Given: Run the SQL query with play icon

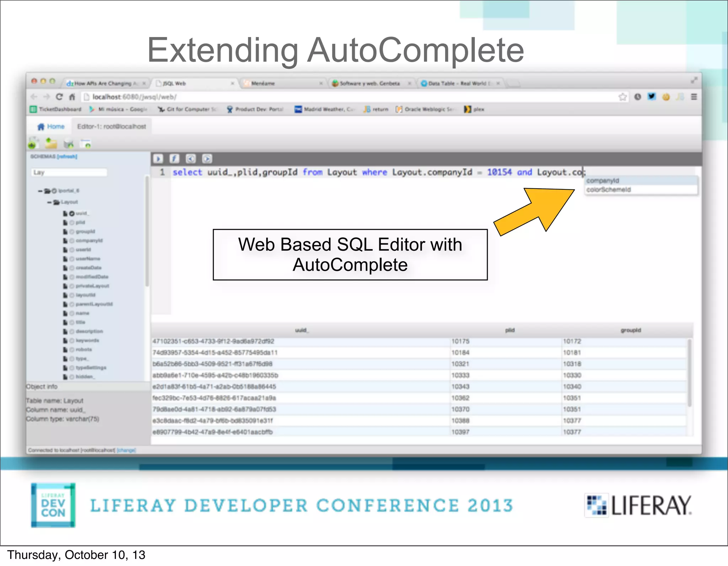Looking at the screenshot, I should (158, 158).
